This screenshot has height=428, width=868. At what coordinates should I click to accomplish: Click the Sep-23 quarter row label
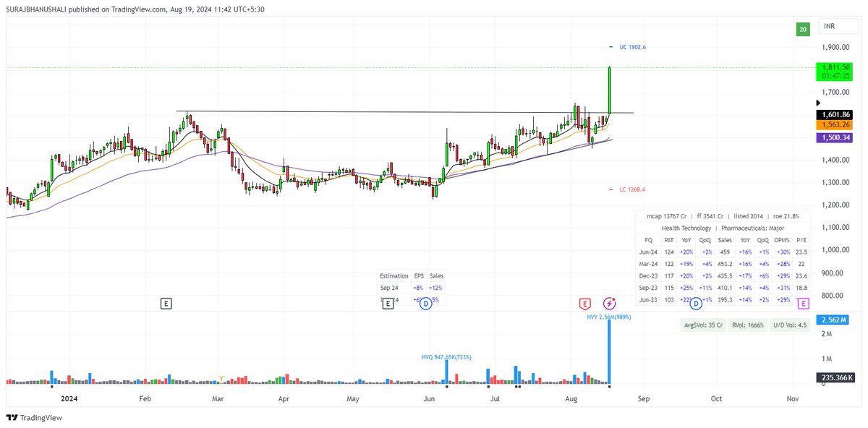648,287
